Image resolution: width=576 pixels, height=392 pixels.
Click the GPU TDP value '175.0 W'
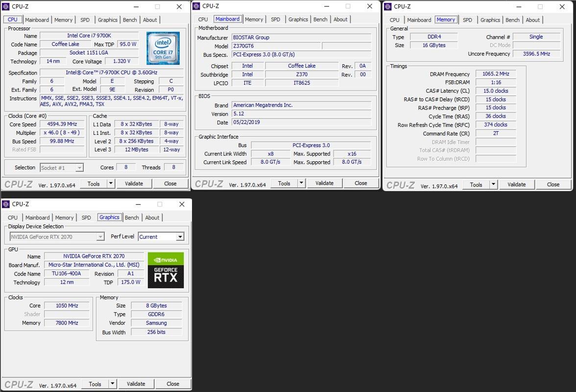point(131,282)
